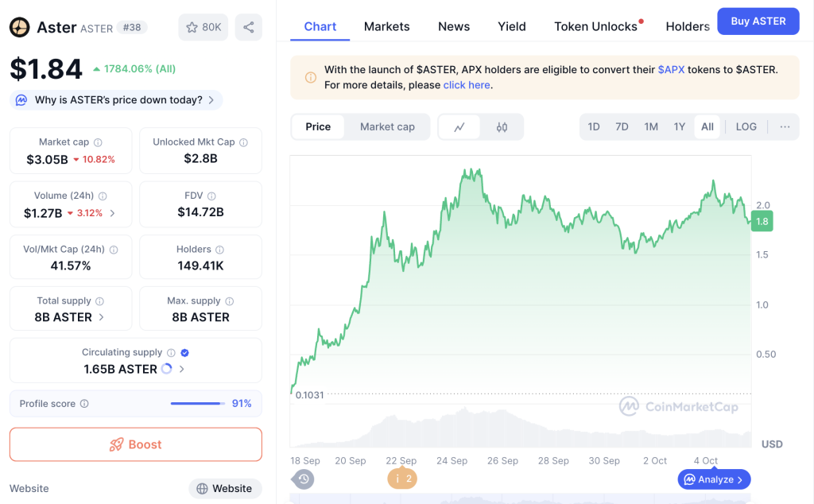This screenshot has height=504, width=814.
Task: Expand the Volume (24h) details arrow
Action: [112, 213]
